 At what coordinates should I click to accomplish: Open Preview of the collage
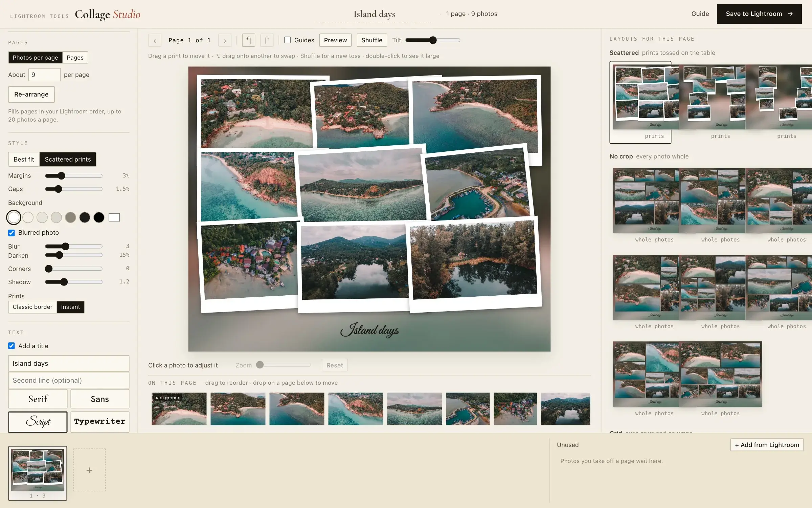335,40
